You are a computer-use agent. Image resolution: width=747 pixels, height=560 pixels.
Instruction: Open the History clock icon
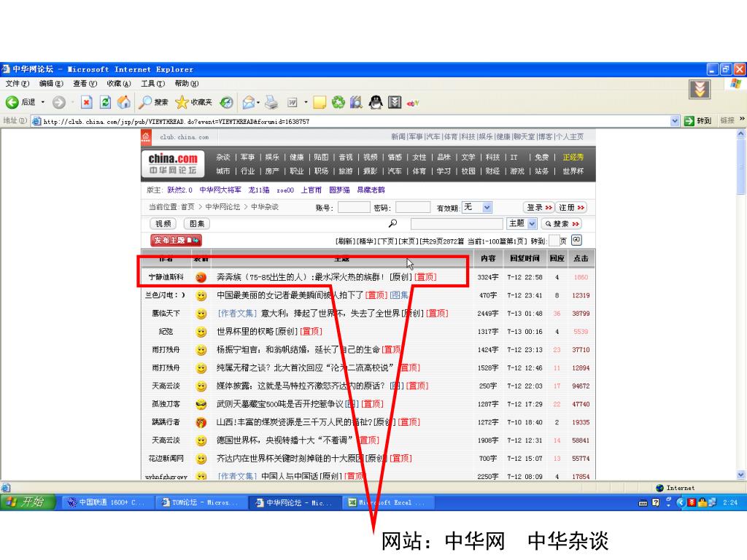[227, 102]
